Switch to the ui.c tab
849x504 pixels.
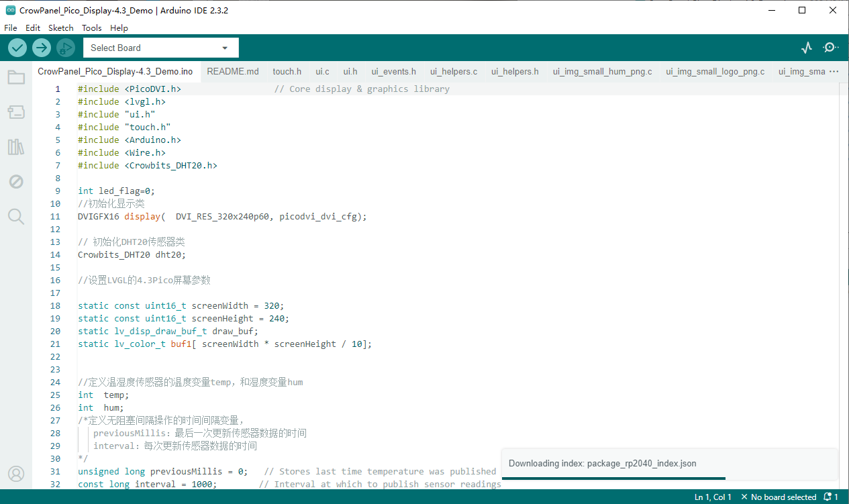point(322,71)
